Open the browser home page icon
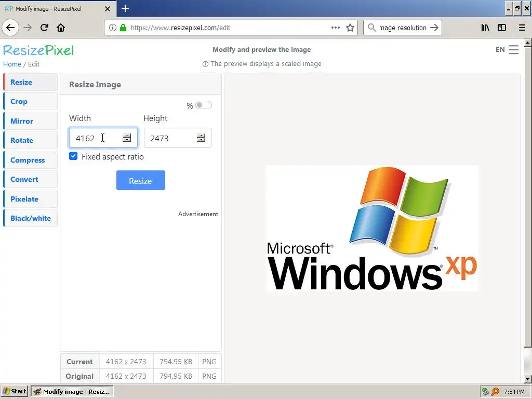 (61, 28)
